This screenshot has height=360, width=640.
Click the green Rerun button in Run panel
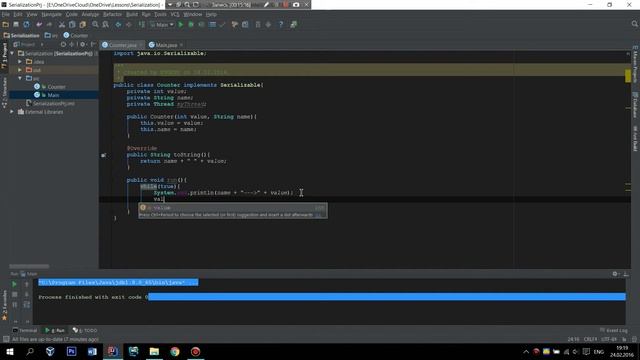[14, 284]
